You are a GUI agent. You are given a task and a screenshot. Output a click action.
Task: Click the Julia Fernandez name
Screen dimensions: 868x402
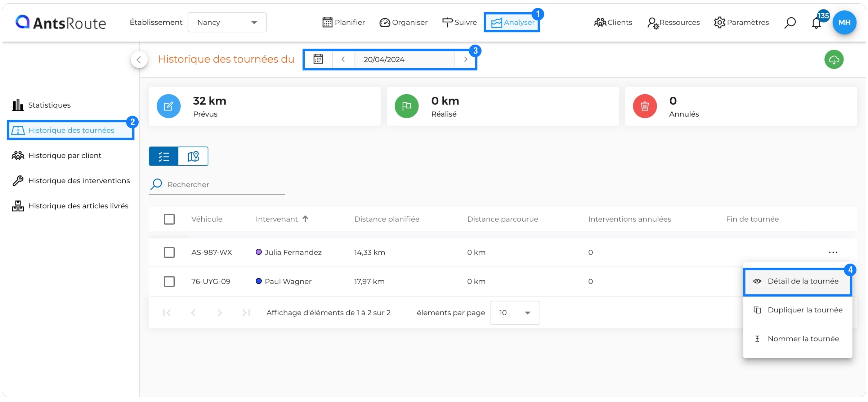click(293, 252)
